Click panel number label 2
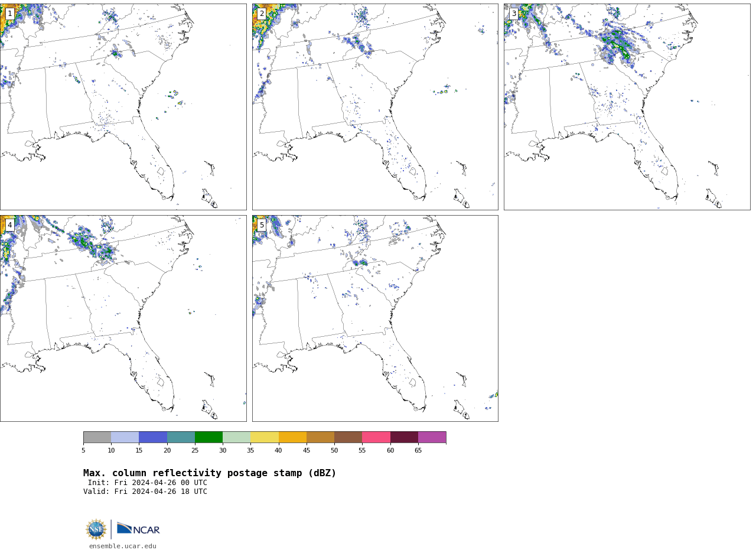The width and height of the screenshot is (756, 553). point(262,14)
